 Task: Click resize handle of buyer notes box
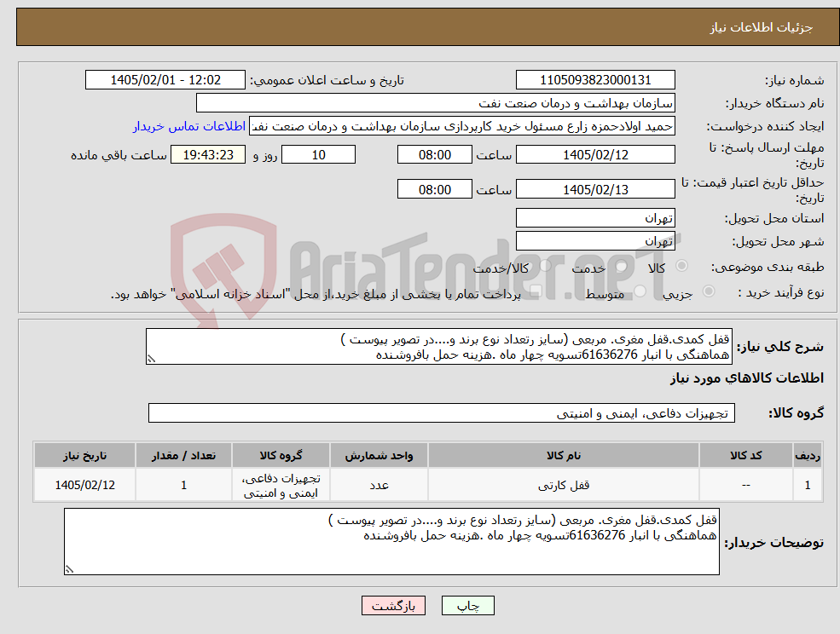tap(69, 570)
